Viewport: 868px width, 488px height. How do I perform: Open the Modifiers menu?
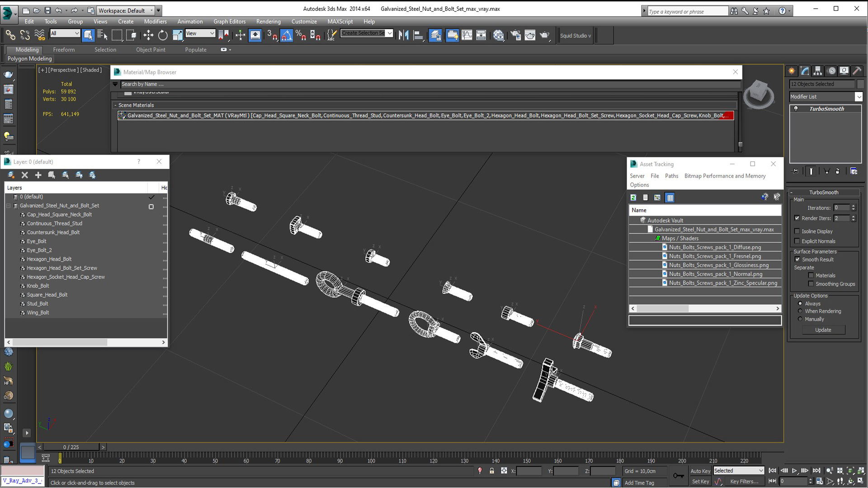(155, 21)
